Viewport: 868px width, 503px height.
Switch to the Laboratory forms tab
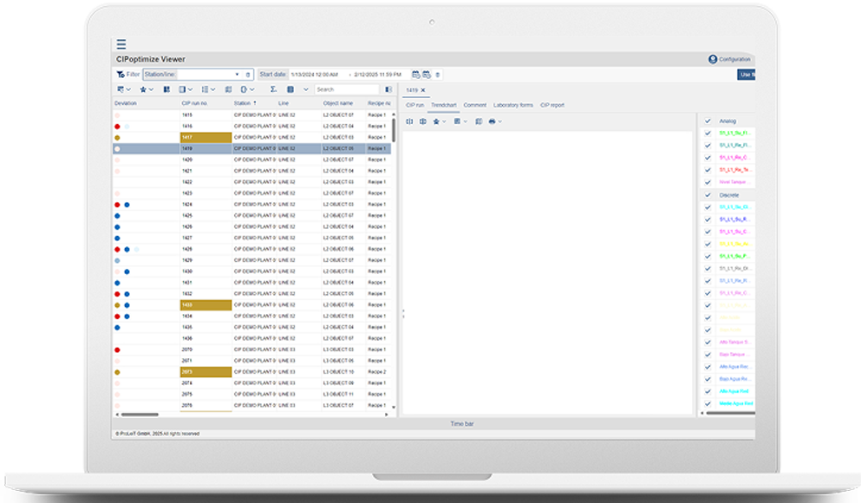513,105
